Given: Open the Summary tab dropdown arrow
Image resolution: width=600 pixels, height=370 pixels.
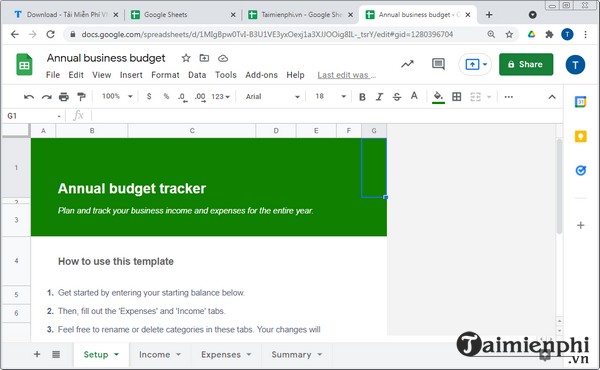Looking at the screenshot, I should click(320, 354).
